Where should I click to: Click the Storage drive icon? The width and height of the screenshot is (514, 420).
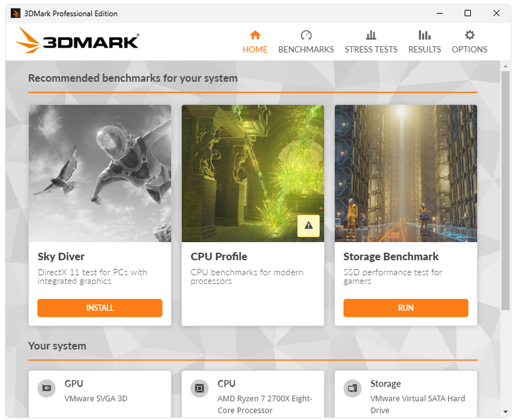coord(352,389)
